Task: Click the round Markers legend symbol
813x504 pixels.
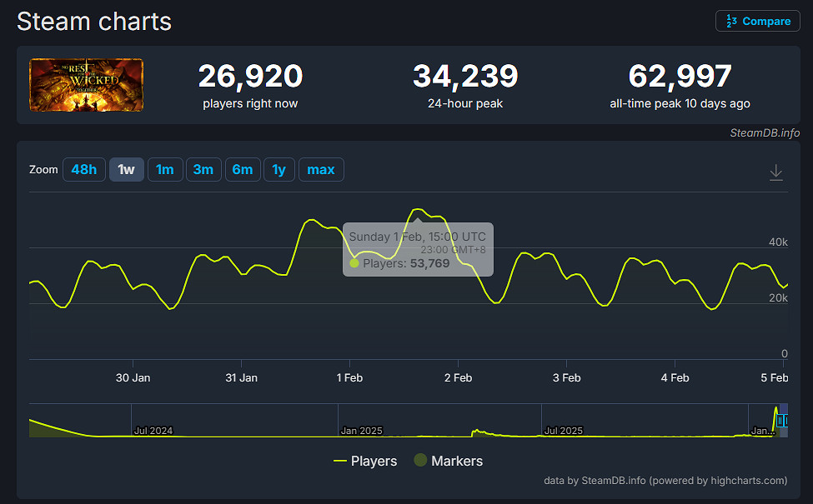Action: (421, 461)
